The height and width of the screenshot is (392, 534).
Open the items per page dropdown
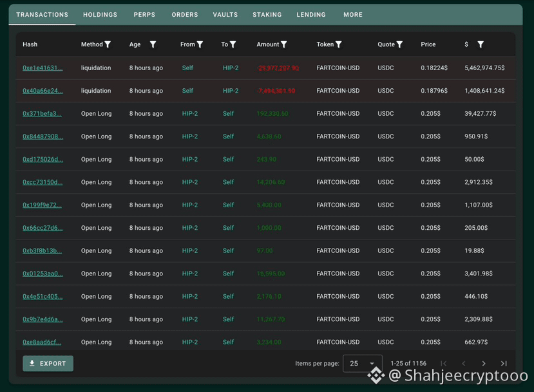point(363,364)
